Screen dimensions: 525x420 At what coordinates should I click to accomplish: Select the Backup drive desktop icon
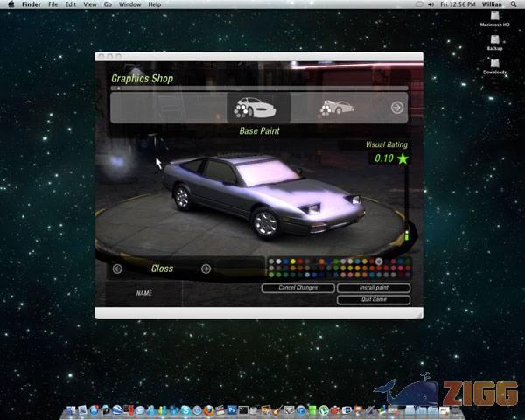[494, 43]
